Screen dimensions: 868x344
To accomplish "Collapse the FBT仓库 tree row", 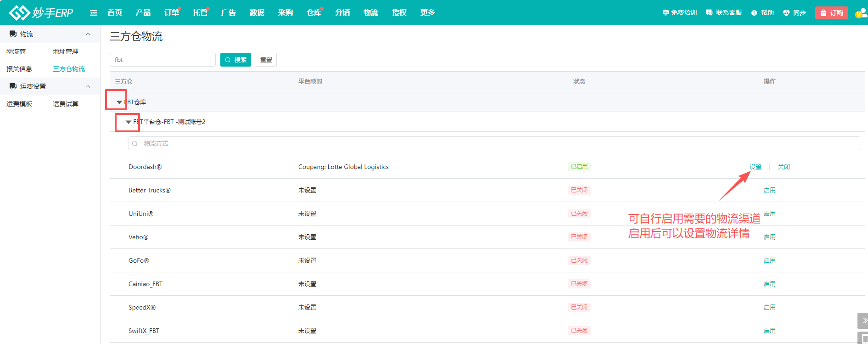I will tap(119, 102).
